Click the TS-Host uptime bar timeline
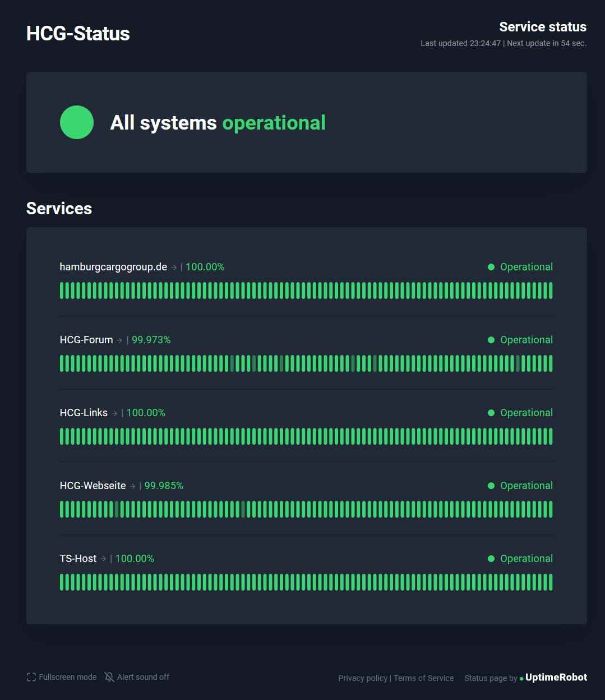Screen dimensions: 605x700 tap(306, 582)
